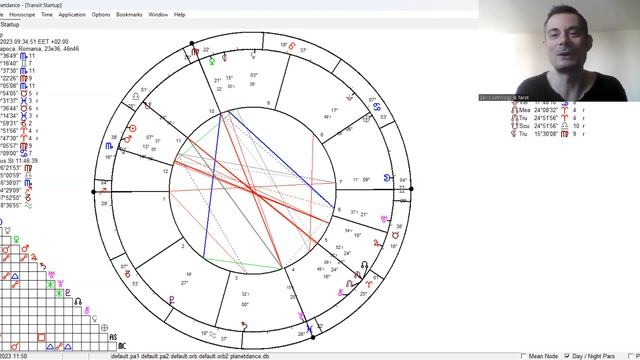Click the North Node header in the aspect grid
Image resolution: width=640 pixels, height=360 pixels.
coord(78,302)
